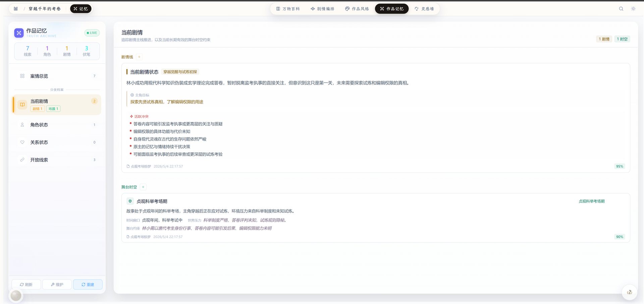Click the floating assistant icon at the bottom right

click(630, 292)
